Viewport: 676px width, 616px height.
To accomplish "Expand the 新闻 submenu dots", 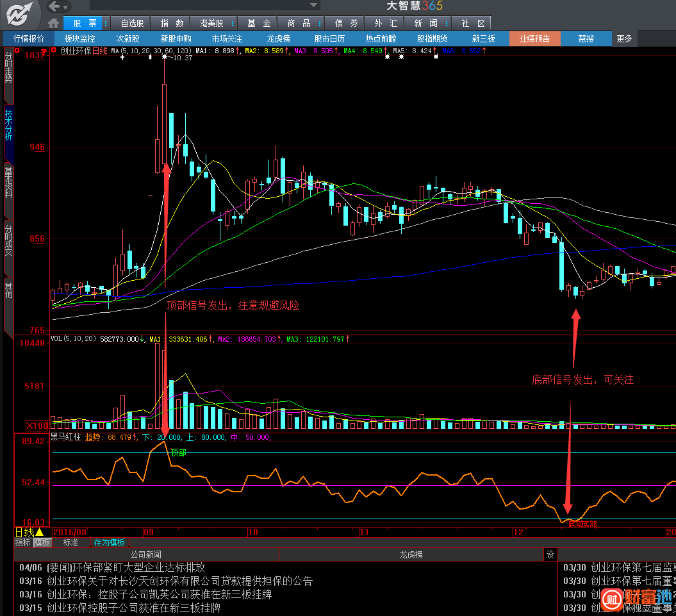I will tap(447, 24).
